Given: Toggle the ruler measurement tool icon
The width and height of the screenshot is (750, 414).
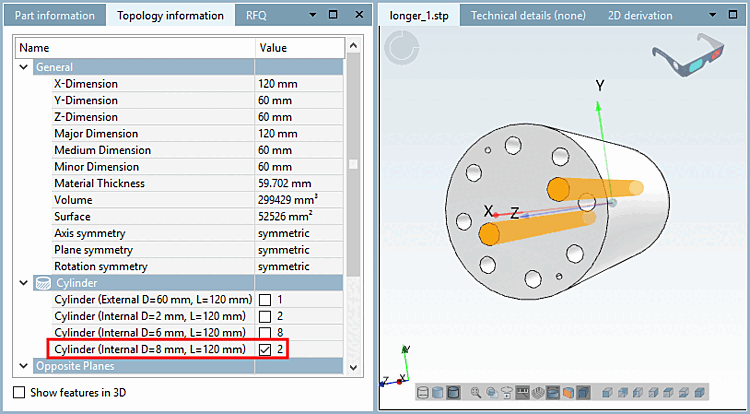Looking at the screenshot, I should pos(522,392).
